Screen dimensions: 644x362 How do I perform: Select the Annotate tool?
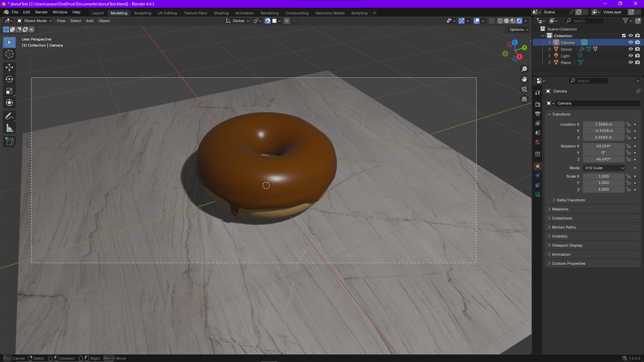click(9, 116)
